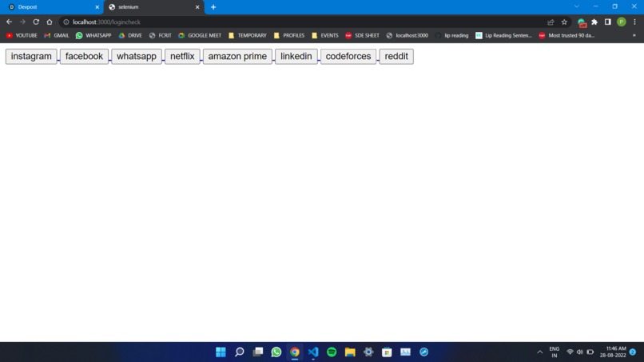Image resolution: width=644 pixels, height=362 pixels.
Task: Open the tab search dropdown
Action: pos(577,6)
